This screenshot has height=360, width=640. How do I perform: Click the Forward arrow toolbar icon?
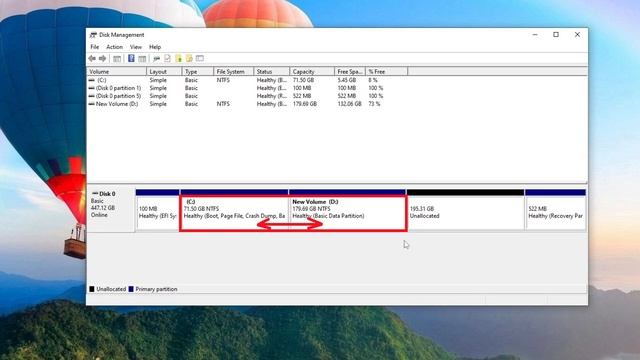[x=102, y=58]
